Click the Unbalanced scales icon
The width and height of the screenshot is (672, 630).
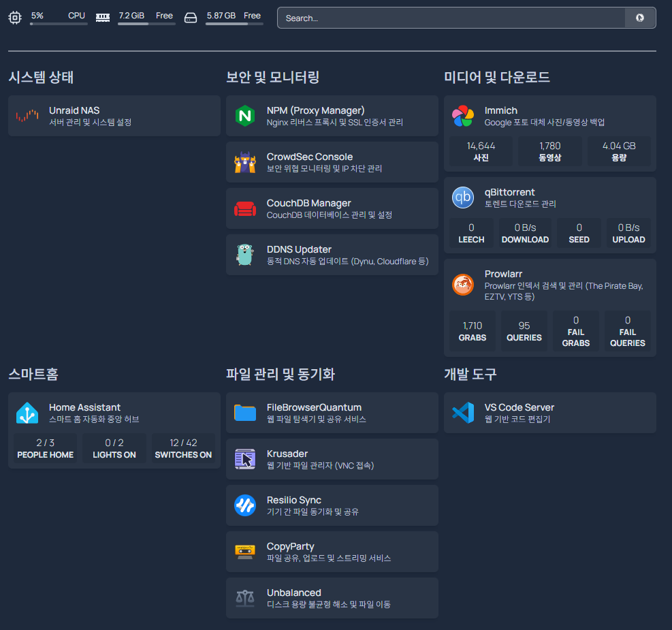[x=245, y=598]
